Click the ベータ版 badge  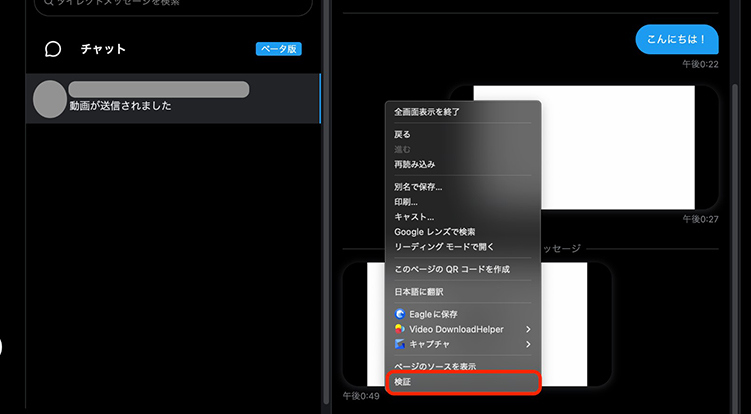[x=279, y=49]
